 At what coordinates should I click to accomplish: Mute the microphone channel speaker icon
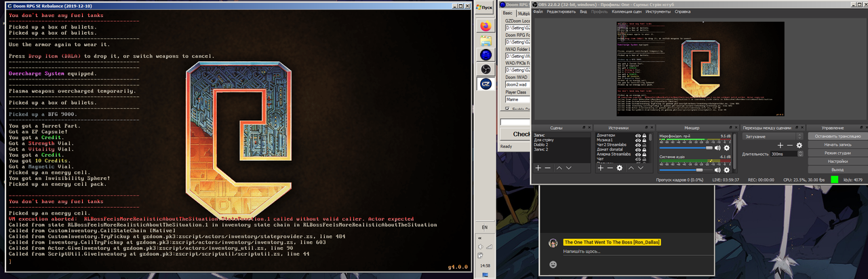click(717, 147)
